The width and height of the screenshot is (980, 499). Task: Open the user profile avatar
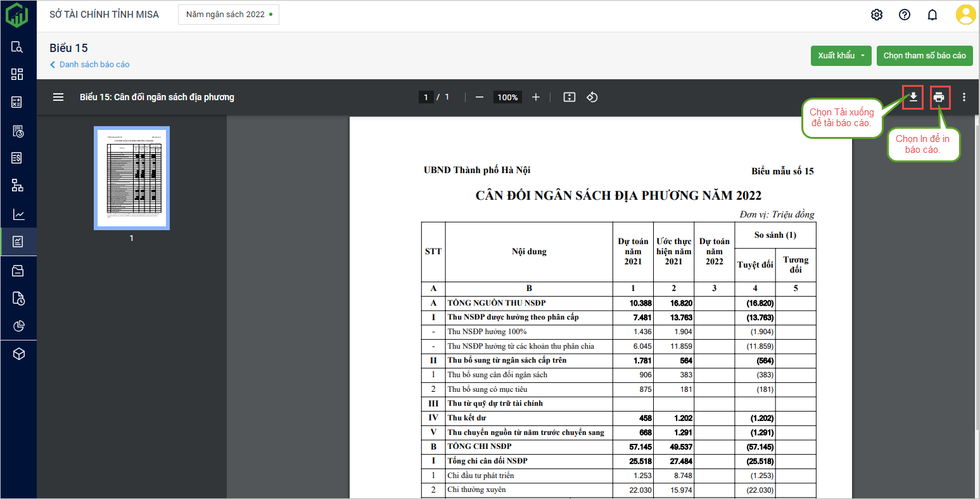[x=965, y=15]
